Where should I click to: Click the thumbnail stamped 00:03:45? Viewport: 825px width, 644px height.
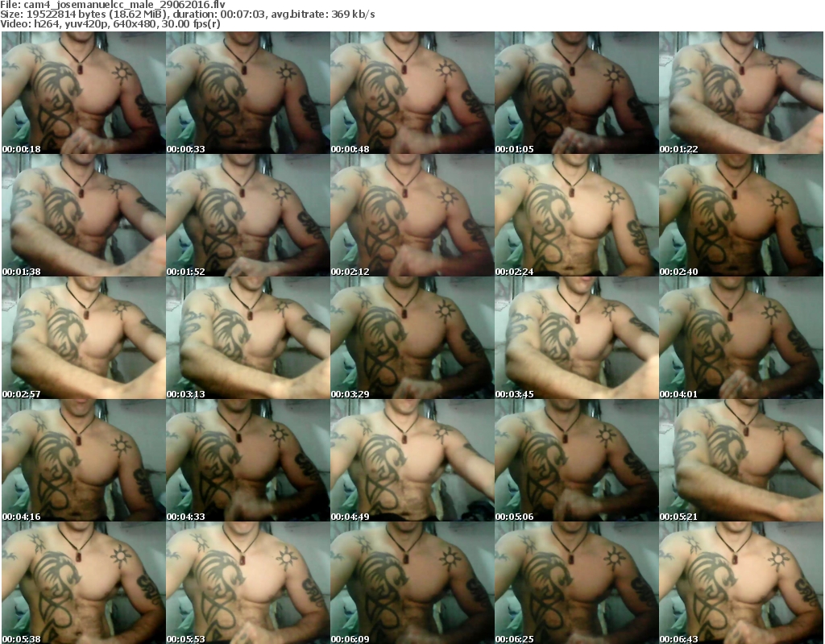577,338
